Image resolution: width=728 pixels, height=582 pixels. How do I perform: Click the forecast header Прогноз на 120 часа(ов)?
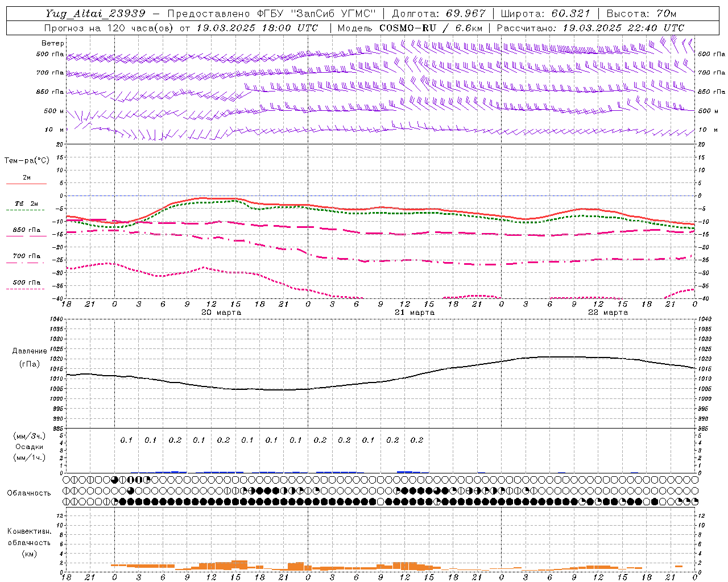coord(109,28)
